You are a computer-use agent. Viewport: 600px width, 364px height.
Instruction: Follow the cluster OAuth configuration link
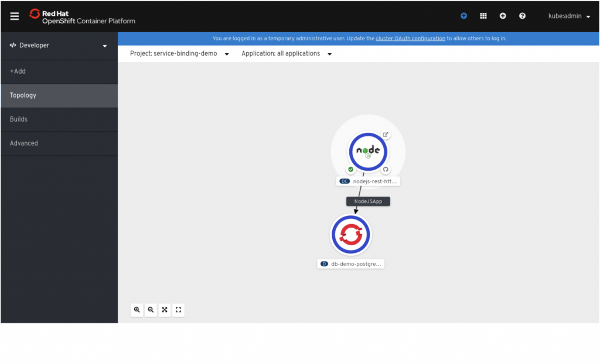pyautogui.click(x=410, y=39)
